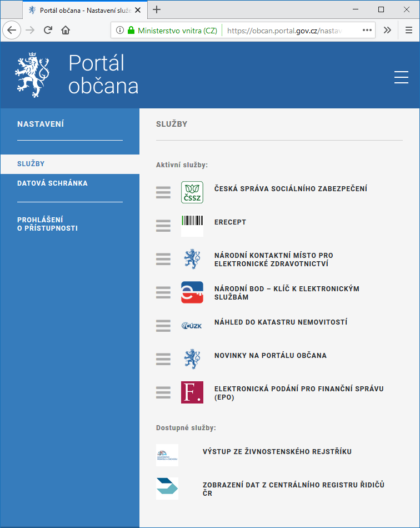The width and height of the screenshot is (420, 528).
Task: Click the Finanční správa 'F.' icon
Action: pos(192,392)
